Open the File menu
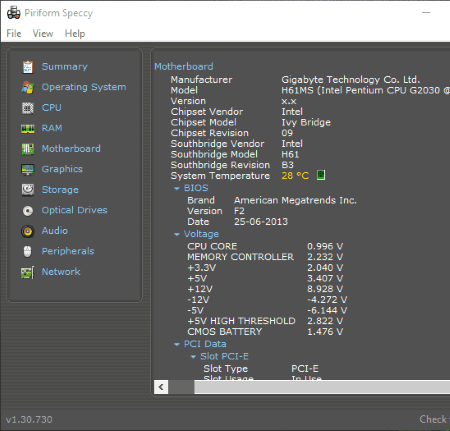Viewport: 450px width, 431px height. (14, 34)
